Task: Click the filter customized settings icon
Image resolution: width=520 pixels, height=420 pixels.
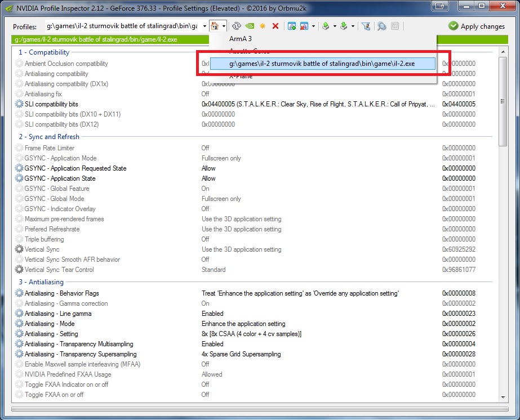Action: 366,26
